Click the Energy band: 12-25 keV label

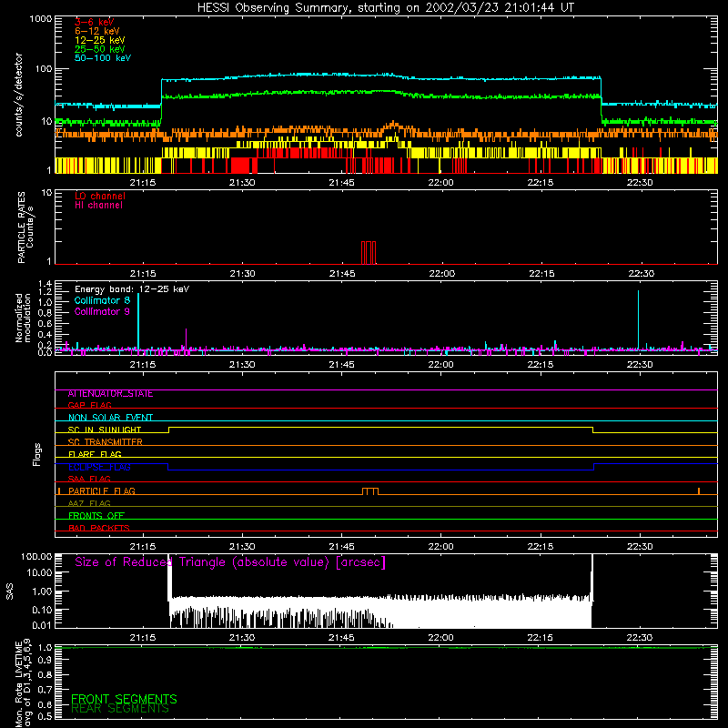pos(132,289)
